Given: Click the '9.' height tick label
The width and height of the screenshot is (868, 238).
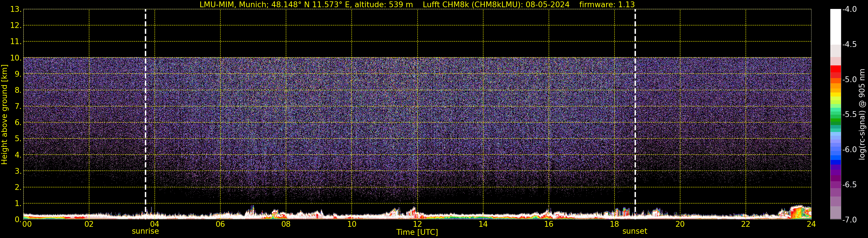Looking at the screenshot, I should click(x=18, y=74).
